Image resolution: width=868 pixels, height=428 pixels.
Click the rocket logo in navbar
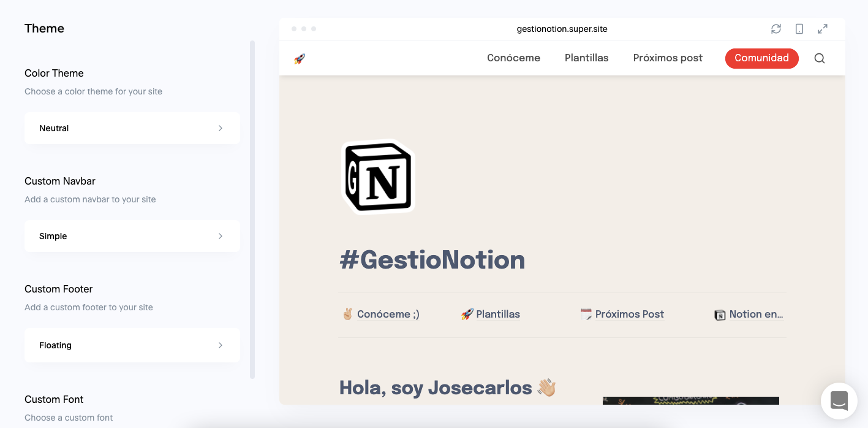point(300,59)
